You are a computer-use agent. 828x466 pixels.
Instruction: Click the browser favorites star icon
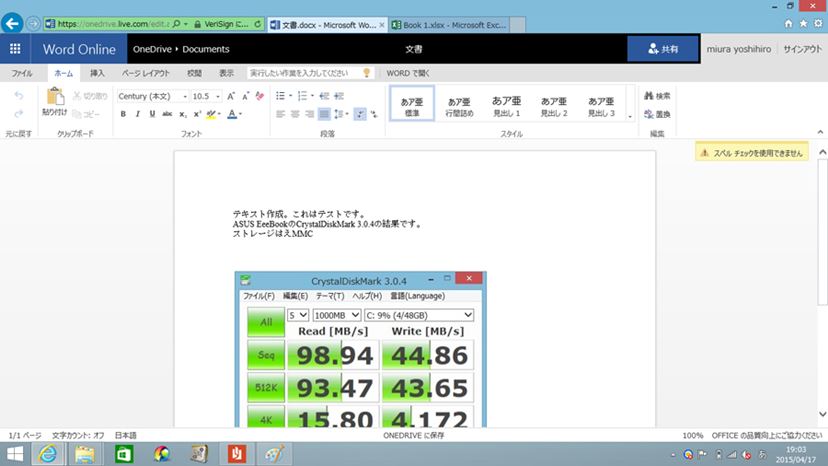tap(803, 24)
